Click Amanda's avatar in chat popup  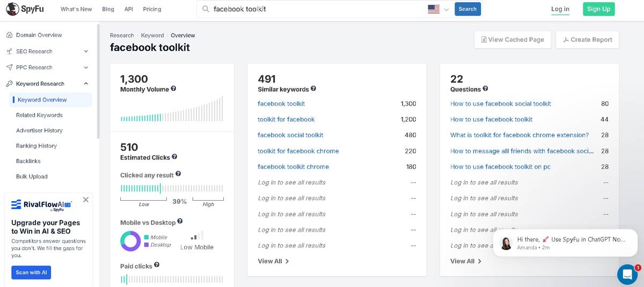tap(506, 243)
